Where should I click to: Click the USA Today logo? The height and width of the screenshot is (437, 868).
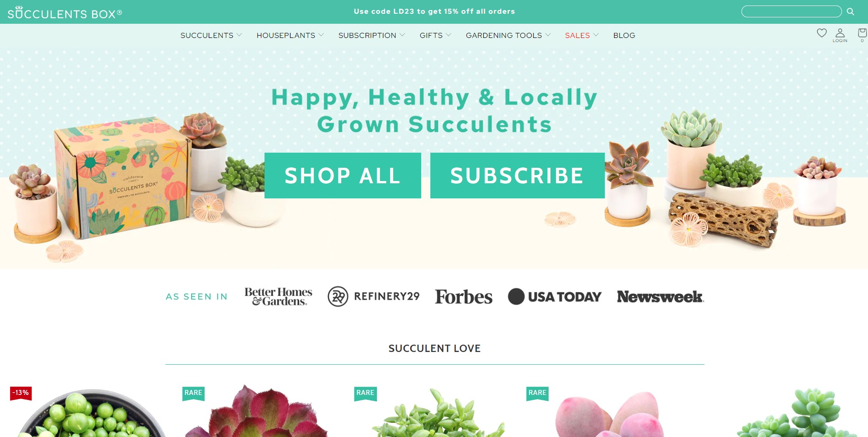coord(555,297)
